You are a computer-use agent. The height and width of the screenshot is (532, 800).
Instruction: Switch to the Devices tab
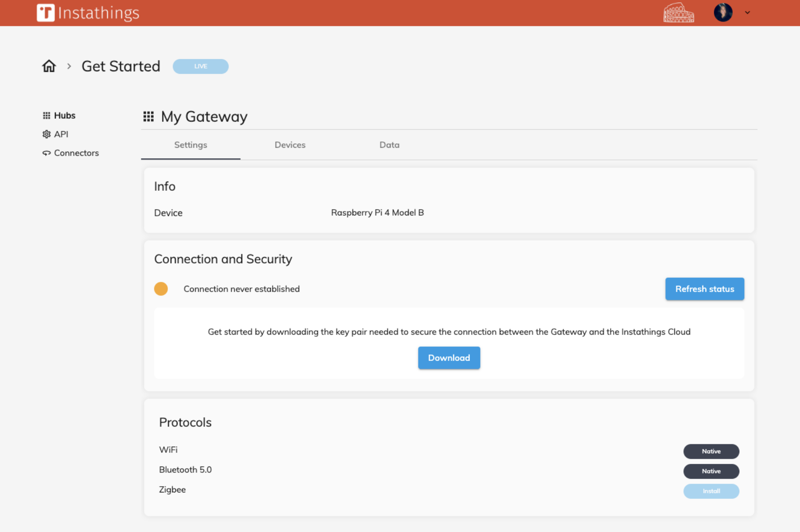(x=290, y=145)
